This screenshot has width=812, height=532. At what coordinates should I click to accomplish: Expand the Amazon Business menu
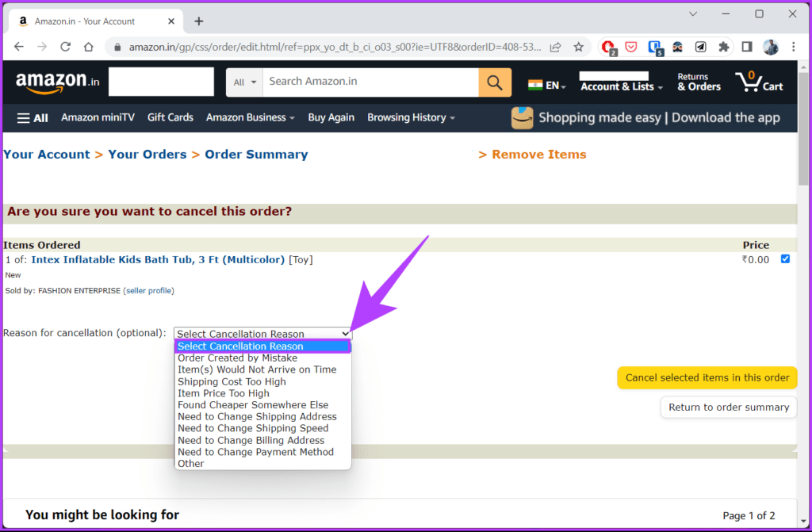click(250, 117)
